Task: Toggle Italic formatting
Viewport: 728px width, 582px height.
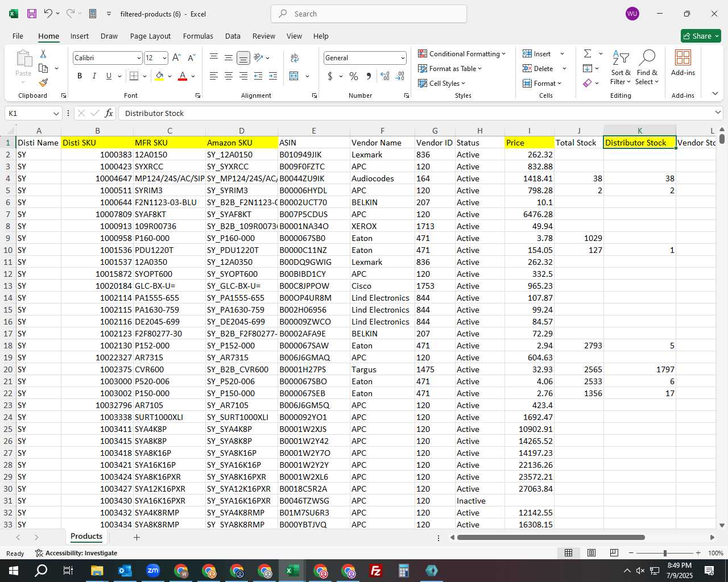Action: point(94,76)
